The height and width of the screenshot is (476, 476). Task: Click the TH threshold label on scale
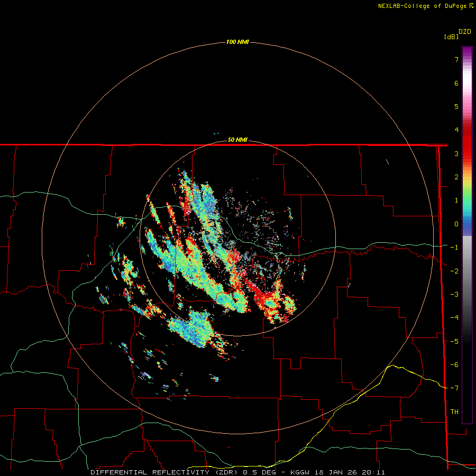[454, 412]
